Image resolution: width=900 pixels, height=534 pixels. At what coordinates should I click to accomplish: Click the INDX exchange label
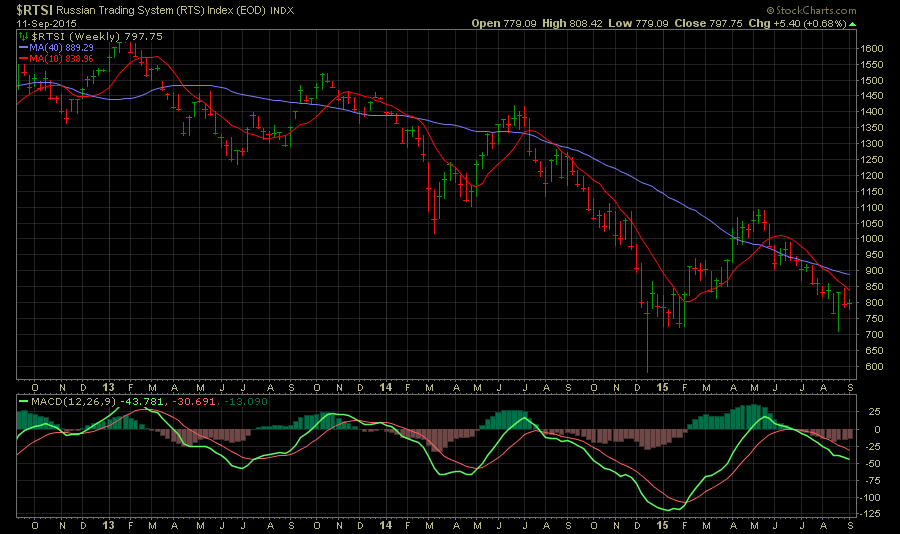pos(282,11)
